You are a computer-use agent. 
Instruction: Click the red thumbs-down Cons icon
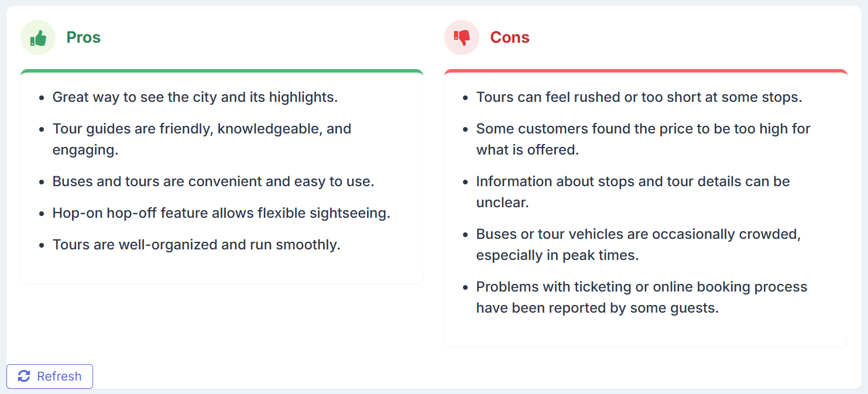462,37
